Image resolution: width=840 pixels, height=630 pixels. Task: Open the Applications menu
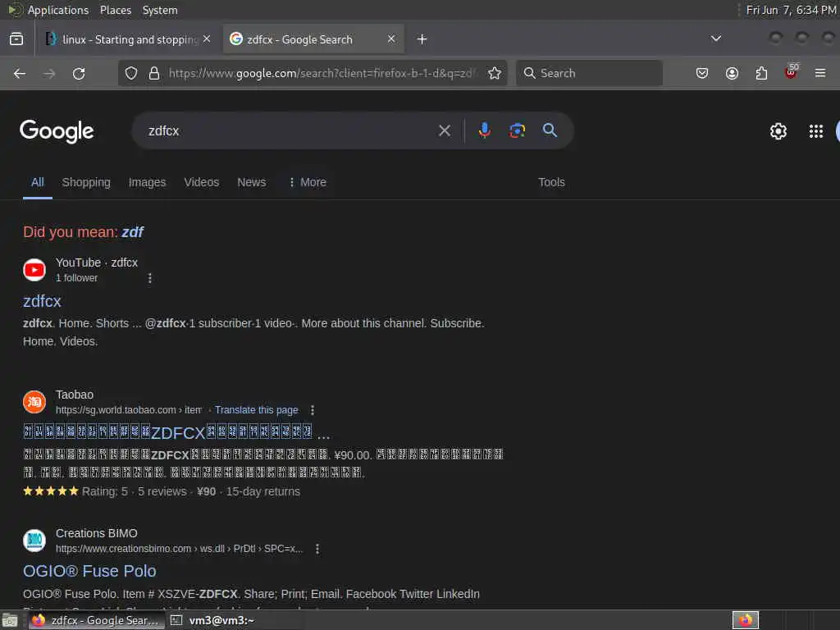click(x=58, y=10)
